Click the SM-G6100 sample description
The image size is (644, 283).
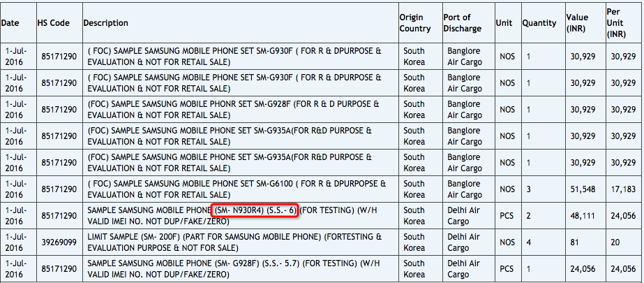click(x=235, y=189)
